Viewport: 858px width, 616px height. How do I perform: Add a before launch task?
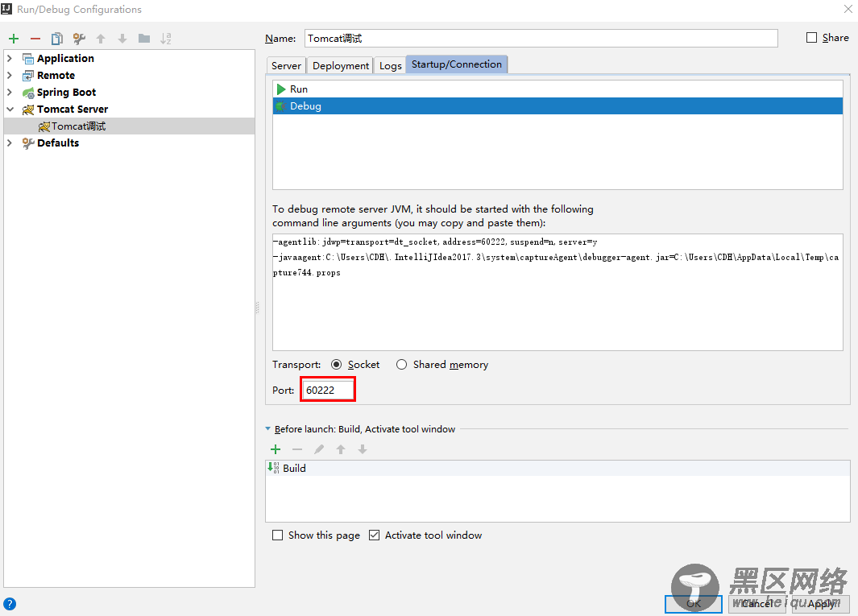tap(276, 449)
